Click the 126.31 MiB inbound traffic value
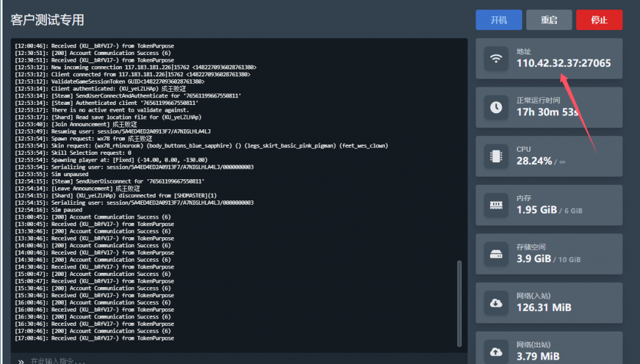 [544, 307]
